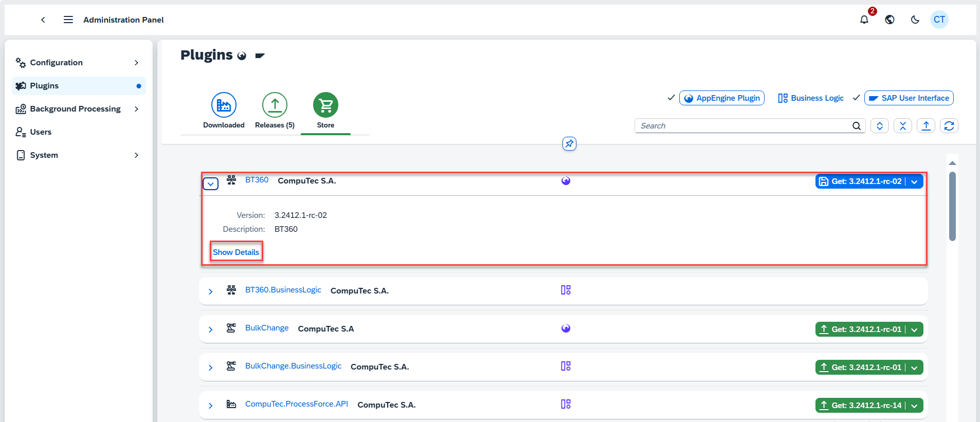Click the pin header icon
980x422 pixels.
(x=569, y=144)
